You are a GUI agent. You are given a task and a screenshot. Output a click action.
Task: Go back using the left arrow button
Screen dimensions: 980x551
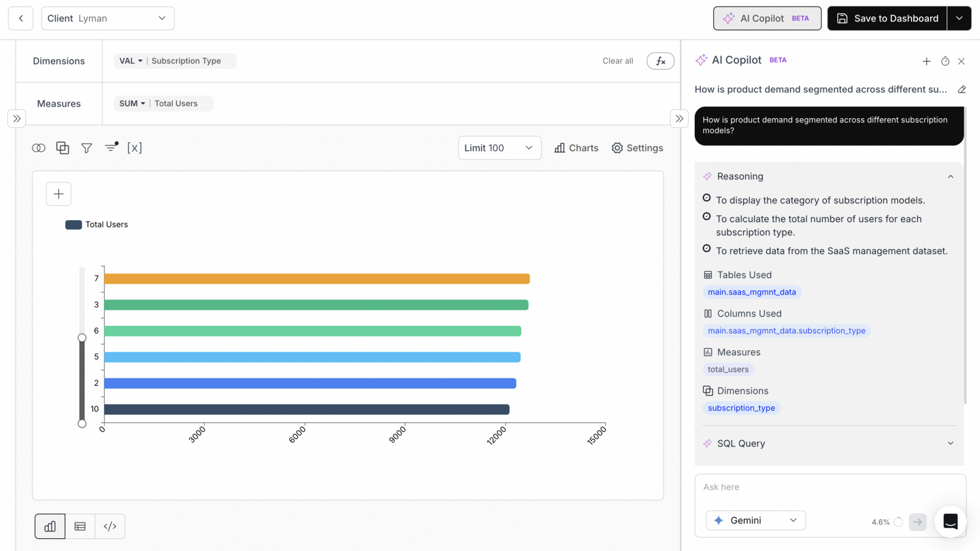pos(21,19)
